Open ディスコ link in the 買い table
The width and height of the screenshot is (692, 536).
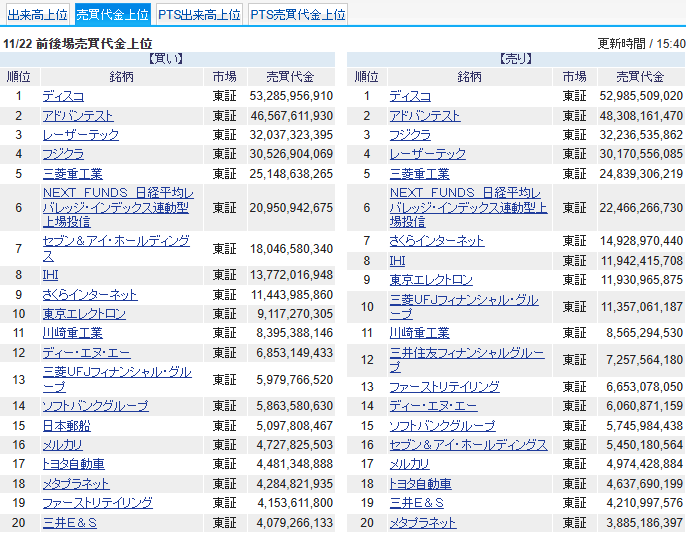pyautogui.click(x=63, y=96)
